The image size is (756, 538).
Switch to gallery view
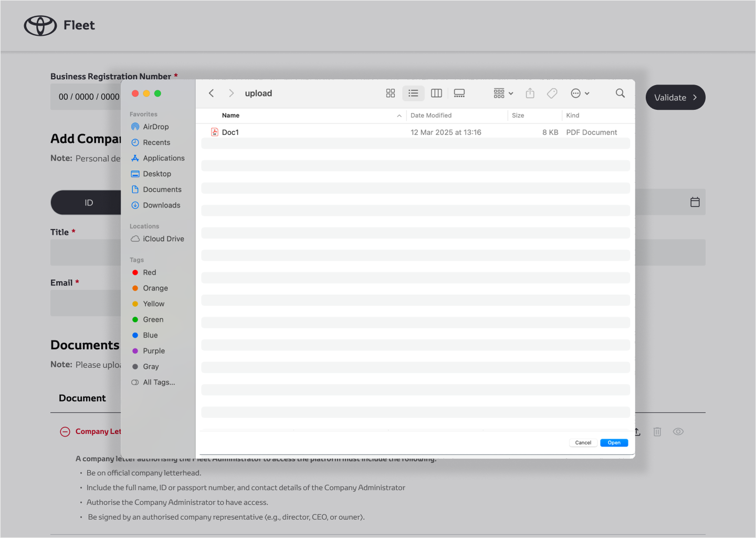coord(459,93)
